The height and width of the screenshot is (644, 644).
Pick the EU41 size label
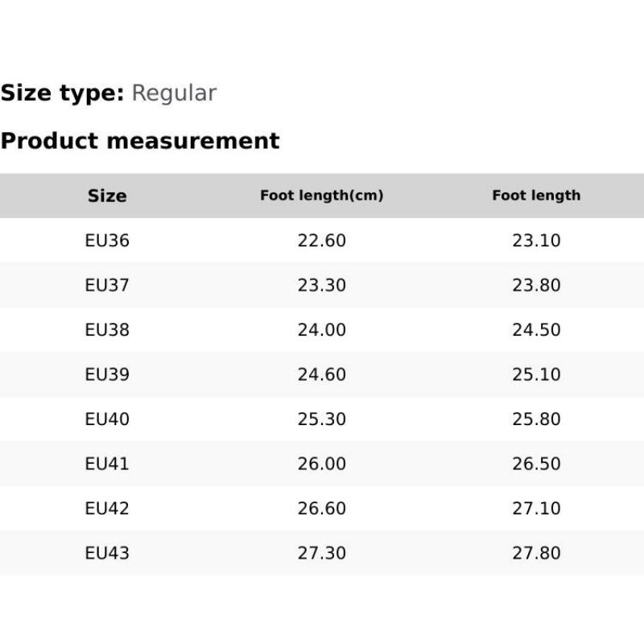[x=107, y=464]
